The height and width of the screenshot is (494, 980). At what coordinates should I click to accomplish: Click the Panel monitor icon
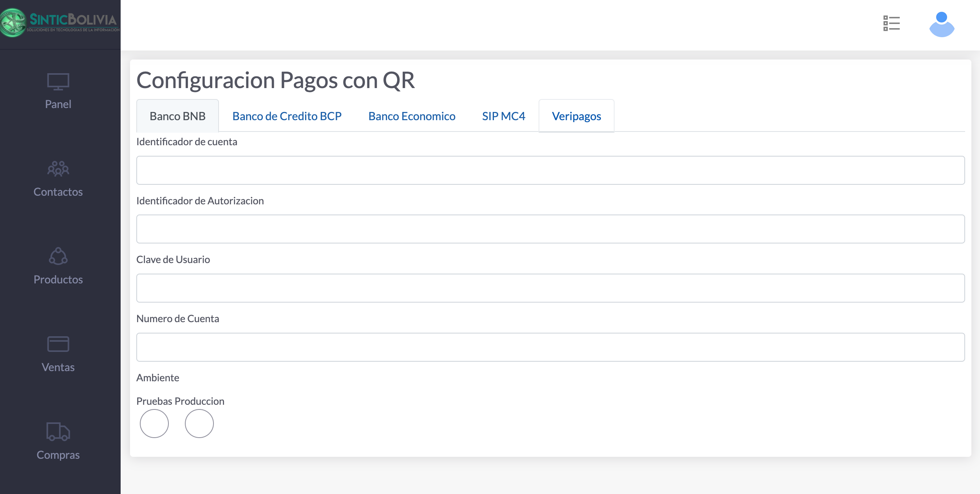[x=58, y=82]
